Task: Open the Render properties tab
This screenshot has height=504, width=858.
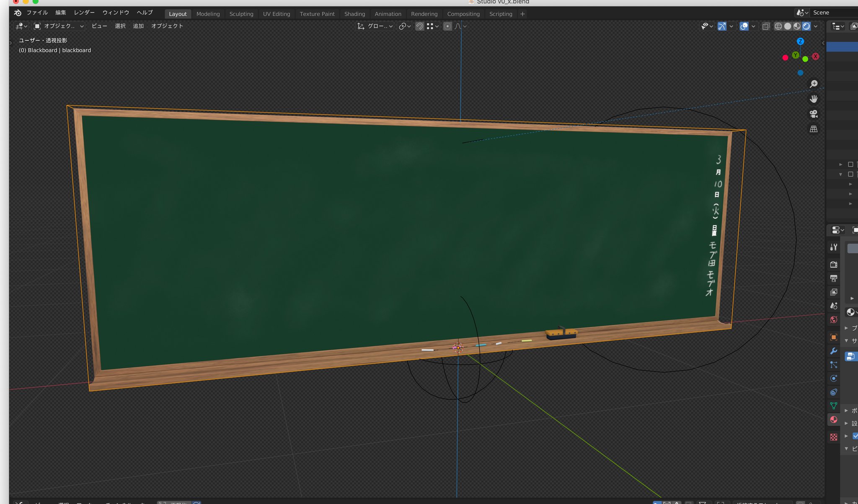Action: coord(834,264)
